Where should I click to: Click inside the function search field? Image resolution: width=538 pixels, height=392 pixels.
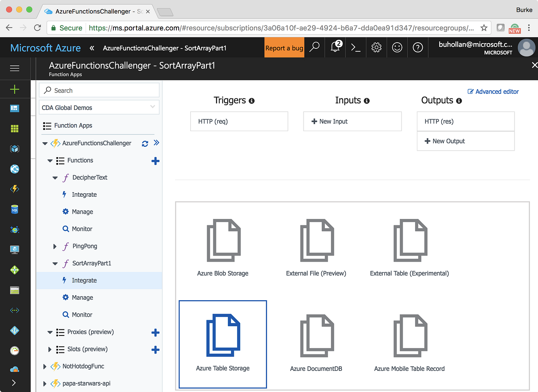99,90
